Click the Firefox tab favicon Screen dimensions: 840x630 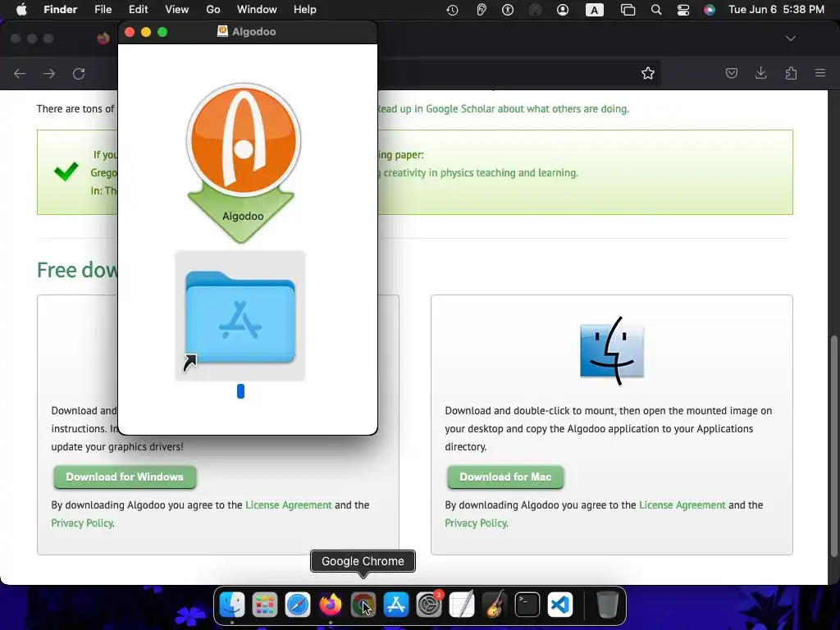tap(103, 38)
